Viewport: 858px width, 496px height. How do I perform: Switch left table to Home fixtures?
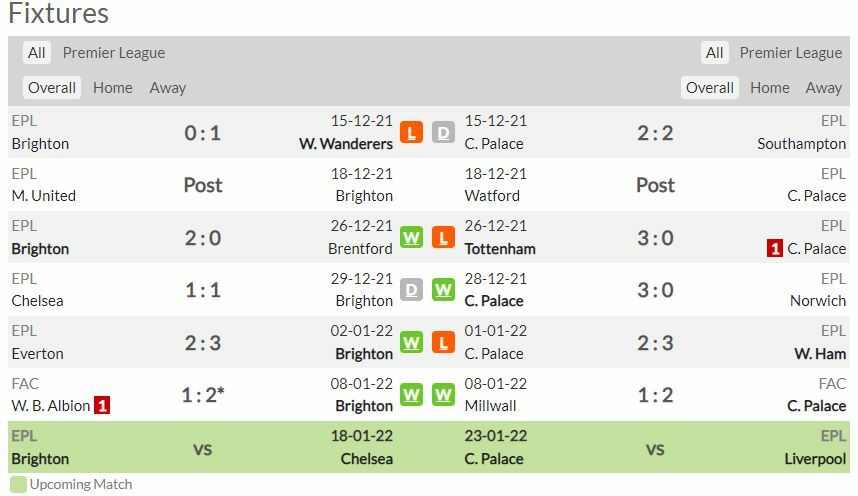(x=112, y=88)
